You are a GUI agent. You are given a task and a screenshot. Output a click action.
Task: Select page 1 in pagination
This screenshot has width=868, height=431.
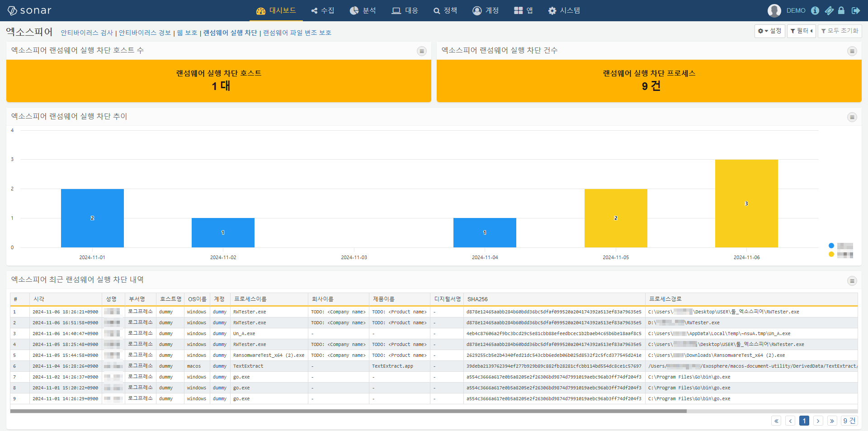[804, 421]
